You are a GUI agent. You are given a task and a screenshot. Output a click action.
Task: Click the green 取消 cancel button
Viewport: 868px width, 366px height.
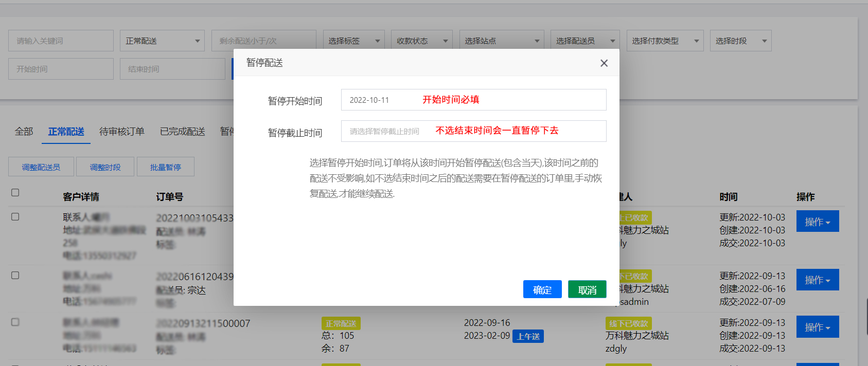[x=587, y=289]
